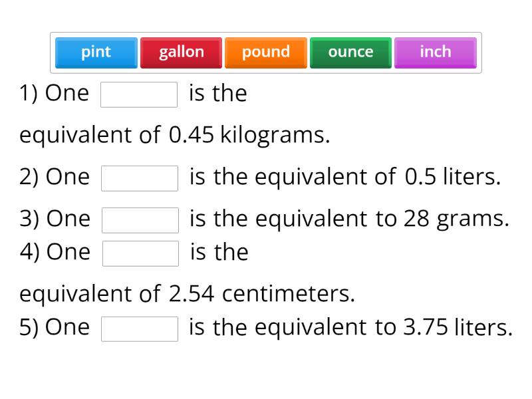Click the answer blank in question 3

tap(139, 219)
